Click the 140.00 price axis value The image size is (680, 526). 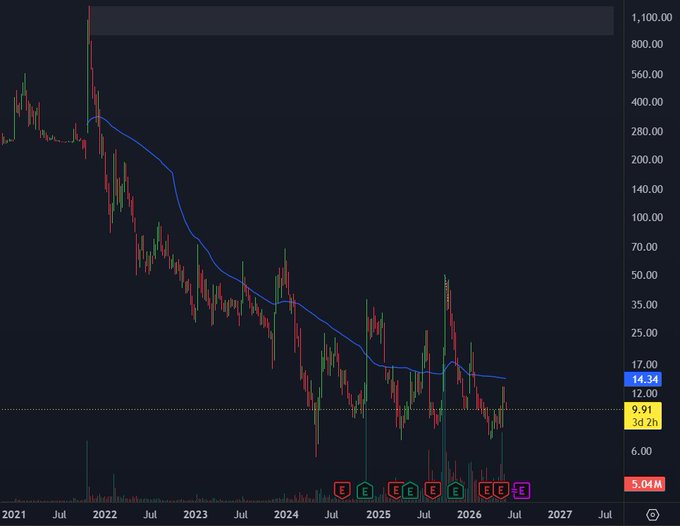click(647, 189)
